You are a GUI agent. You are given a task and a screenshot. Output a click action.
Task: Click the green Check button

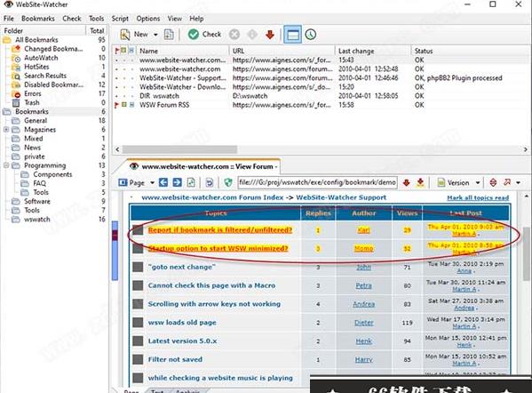tap(204, 35)
